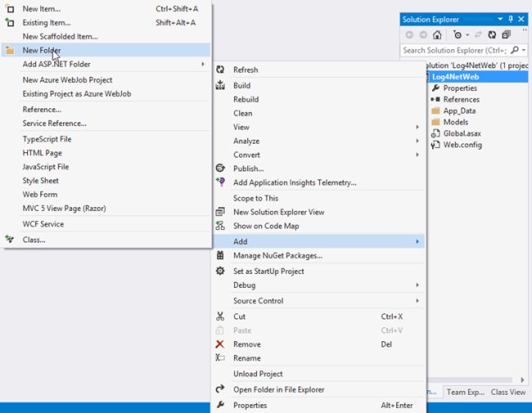532x413 pixels.
Task: Expand the View submenu arrow
Action: [x=417, y=127]
